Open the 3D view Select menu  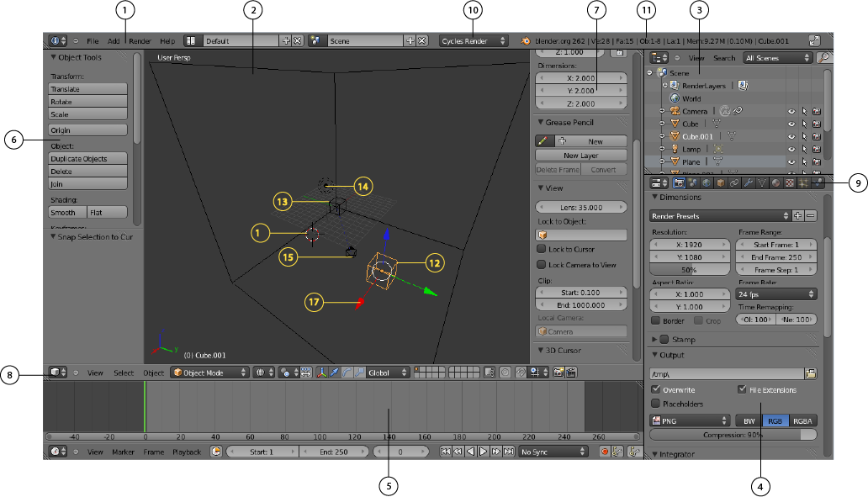[124, 373]
